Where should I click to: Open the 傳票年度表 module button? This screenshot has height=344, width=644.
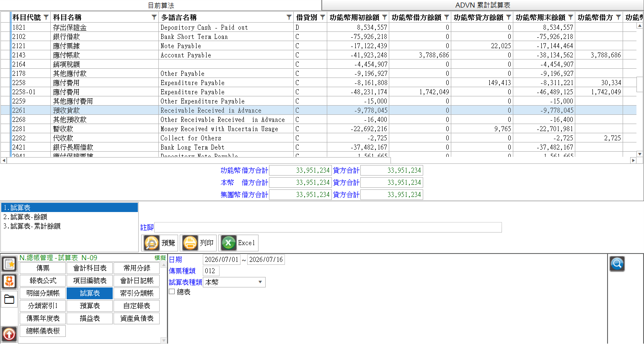click(43, 318)
